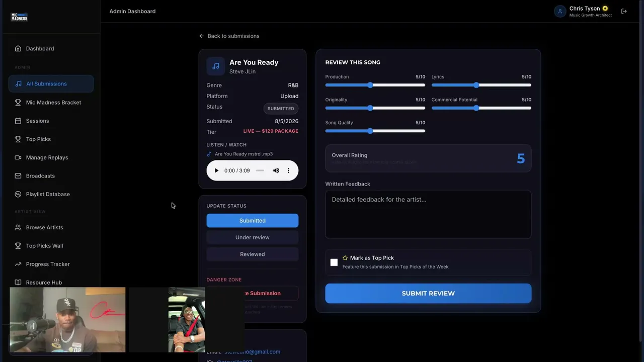The width and height of the screenshot is (644, 362).
Task: Adjust the Originality rating slider
Action: click(375, 108)
